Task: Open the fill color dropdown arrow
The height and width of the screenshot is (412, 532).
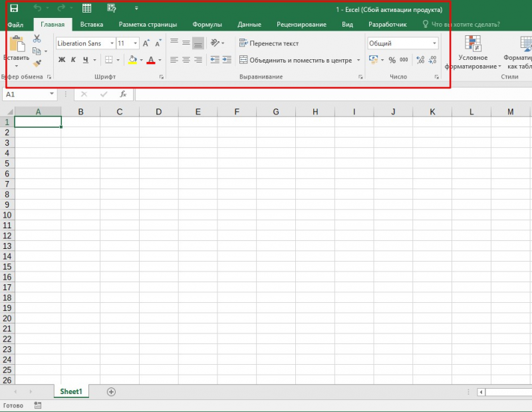Action: (x=142, y=60)
